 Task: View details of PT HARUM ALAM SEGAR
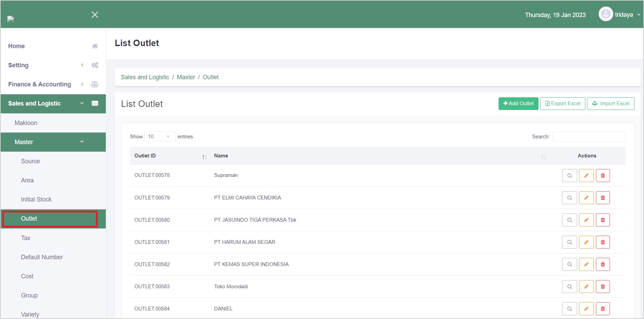click(569, 242)
